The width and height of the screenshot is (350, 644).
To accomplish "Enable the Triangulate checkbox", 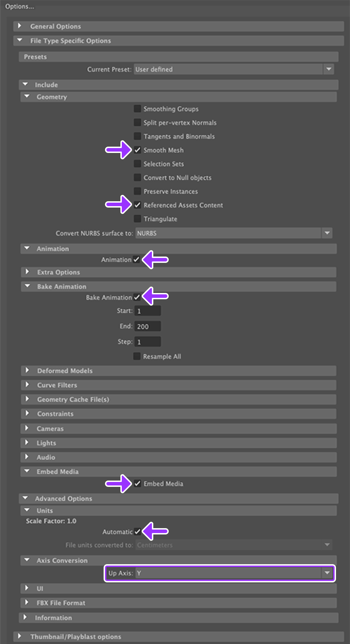I will pyautogui.click(x=138, y=219).
